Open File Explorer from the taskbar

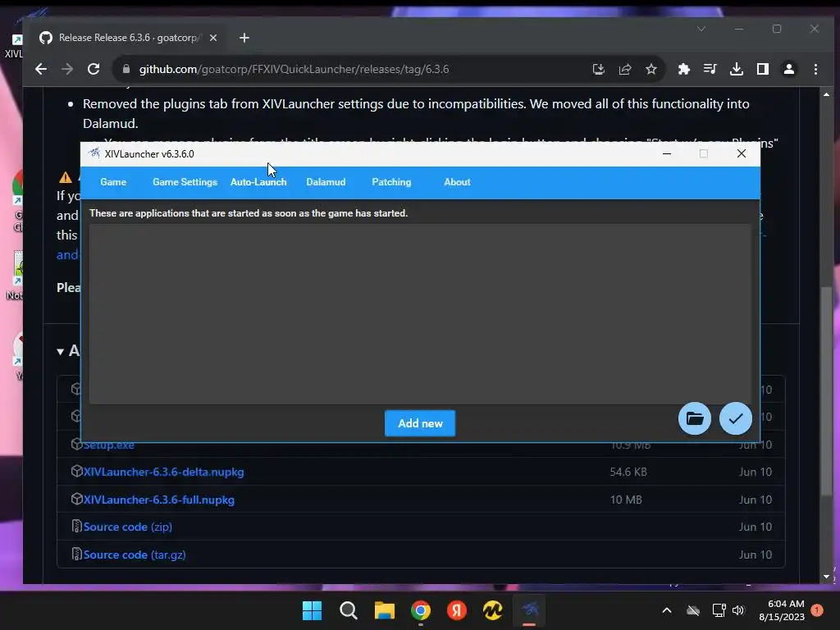[384, 610]
